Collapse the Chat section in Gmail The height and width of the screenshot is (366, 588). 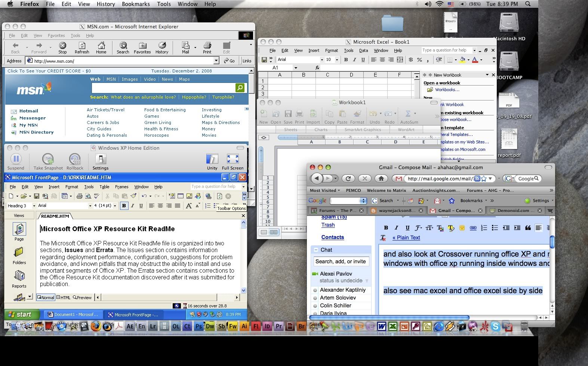click(316, 250)
